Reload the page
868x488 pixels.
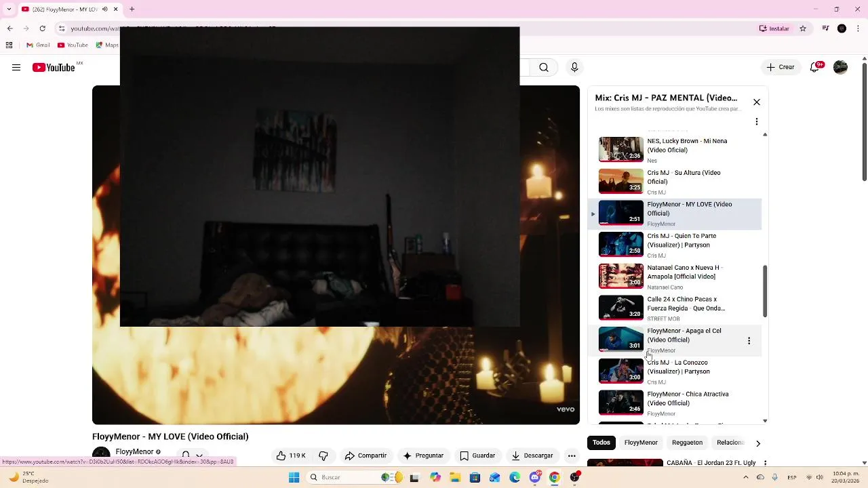(x=43, y=28)
